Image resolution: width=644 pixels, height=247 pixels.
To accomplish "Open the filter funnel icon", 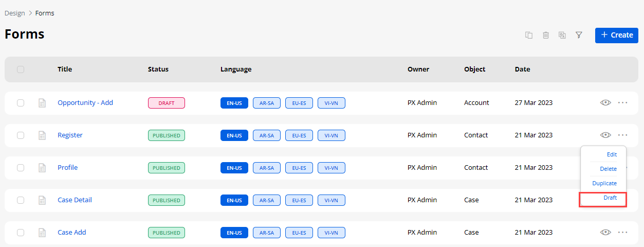I will click(579, 35).
